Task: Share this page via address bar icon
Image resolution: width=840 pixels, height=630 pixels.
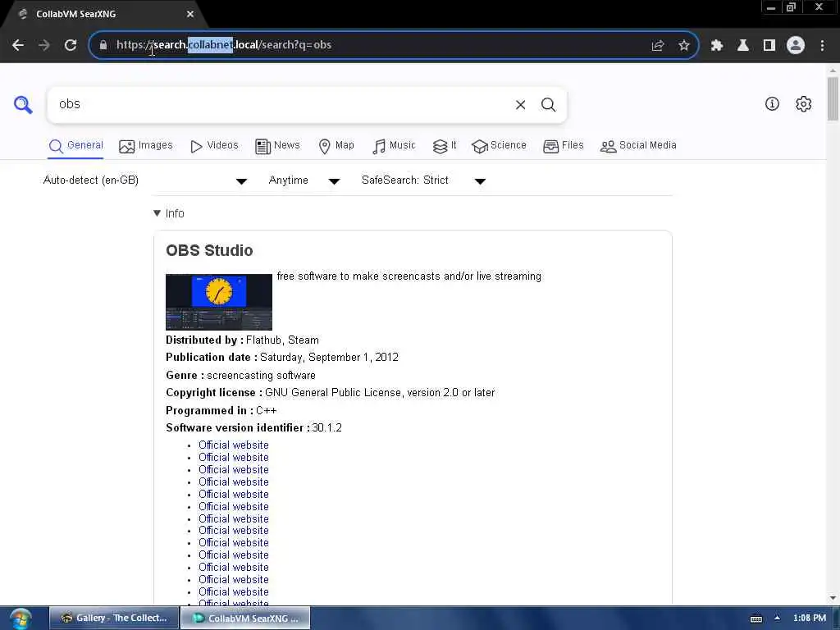Action: (658, 45)
